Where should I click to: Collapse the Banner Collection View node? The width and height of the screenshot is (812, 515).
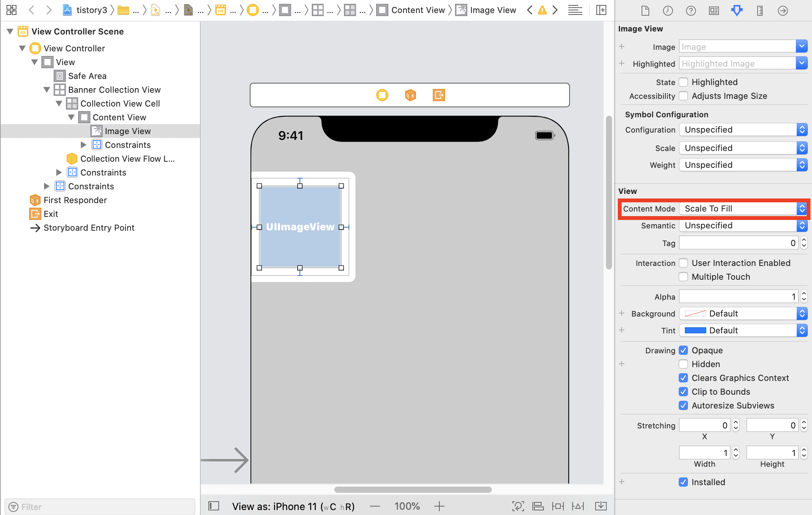[47, 90]
